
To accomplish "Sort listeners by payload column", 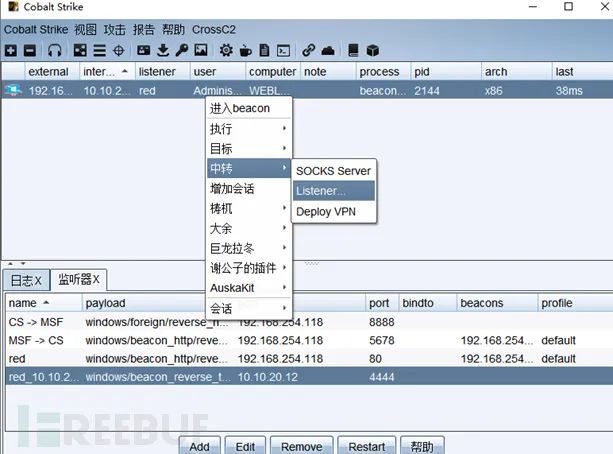I will [x=144, y=303].
